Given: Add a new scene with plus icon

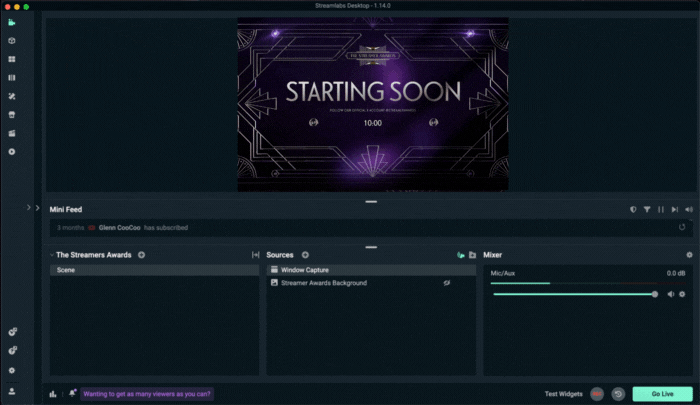Looking at the screenshot, I should (x=142, y=255).
